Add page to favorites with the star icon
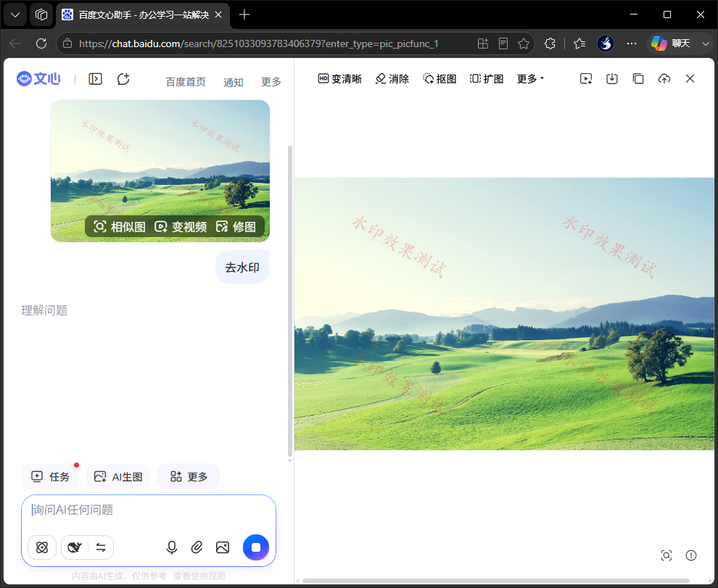 tap(524, 44)
